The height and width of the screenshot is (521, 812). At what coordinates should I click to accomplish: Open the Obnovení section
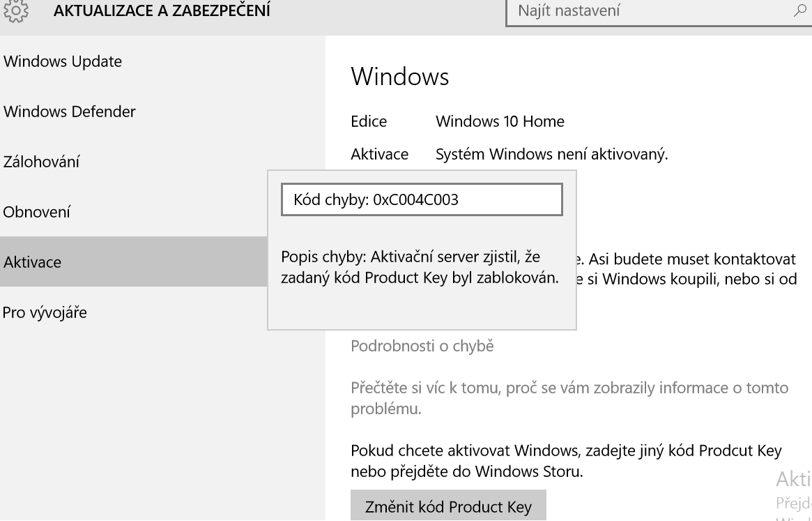point(37,212)
